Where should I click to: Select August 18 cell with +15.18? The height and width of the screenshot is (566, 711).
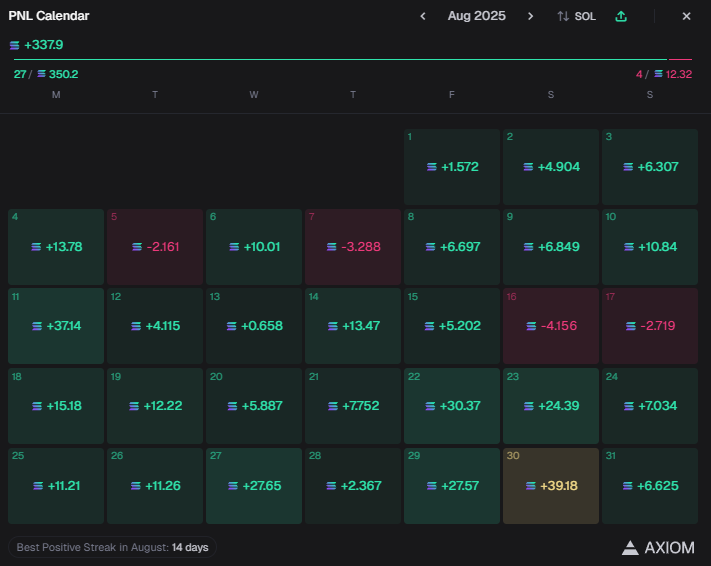56,406
